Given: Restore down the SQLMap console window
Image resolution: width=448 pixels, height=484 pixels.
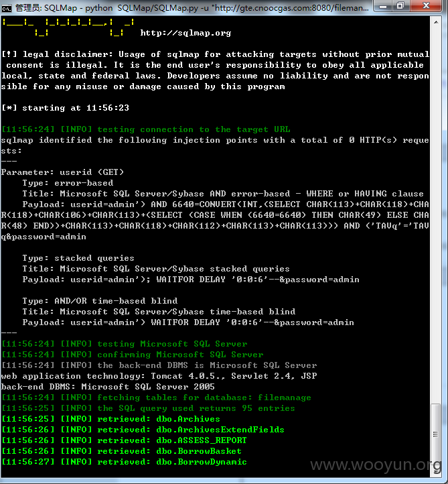Looking at the screenshot, I should coord(400,6).
